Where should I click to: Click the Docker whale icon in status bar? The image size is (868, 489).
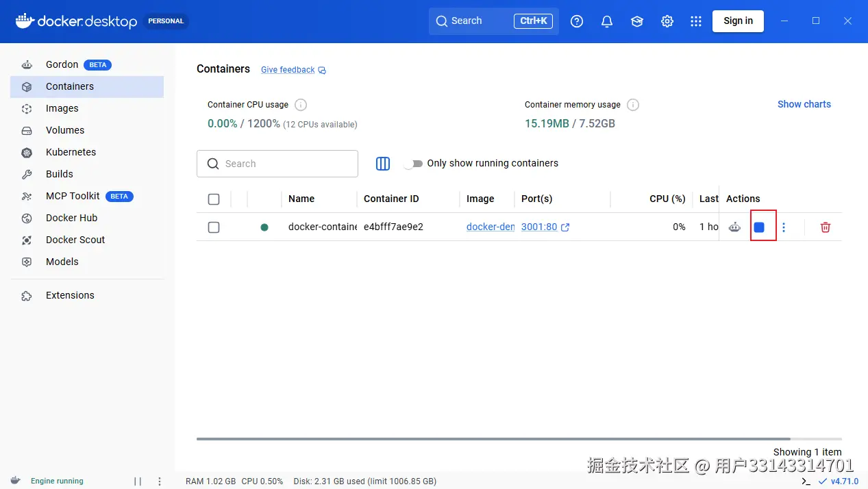tap(16, 481)
